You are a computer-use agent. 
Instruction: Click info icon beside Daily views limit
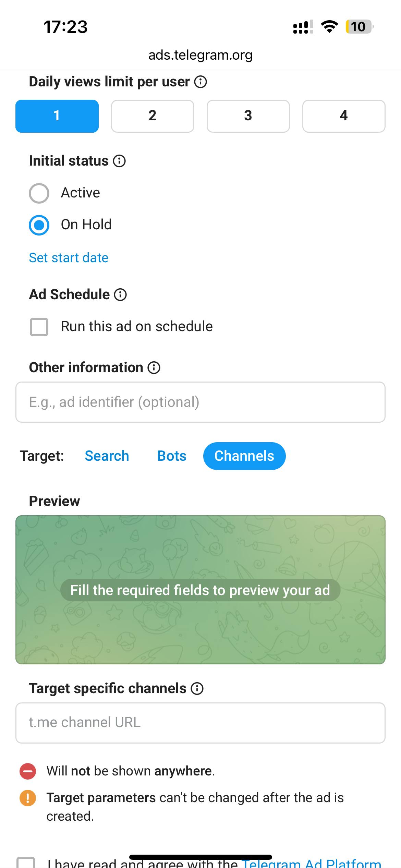click(x=200, y=82)
